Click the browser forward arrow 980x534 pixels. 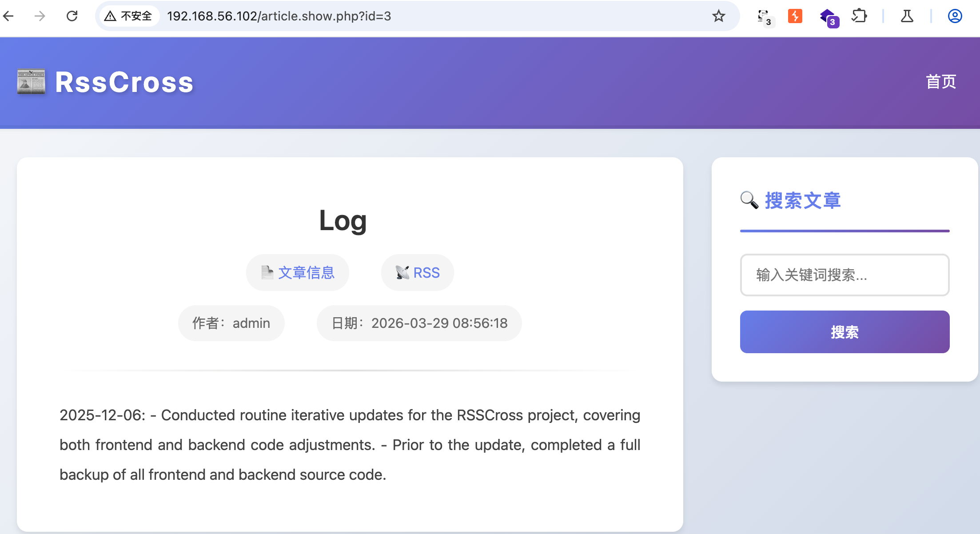[40, 16]
